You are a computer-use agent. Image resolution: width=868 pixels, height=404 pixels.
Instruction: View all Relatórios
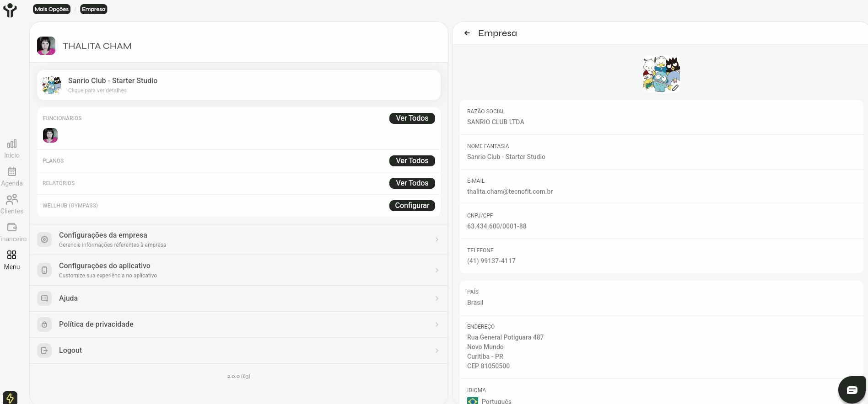click(412, 183)
